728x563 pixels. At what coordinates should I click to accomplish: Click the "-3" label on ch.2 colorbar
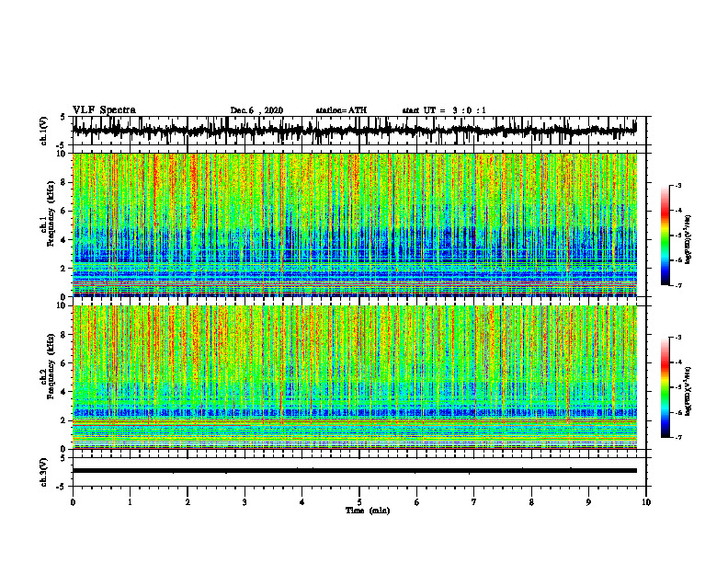pos(677,338)
